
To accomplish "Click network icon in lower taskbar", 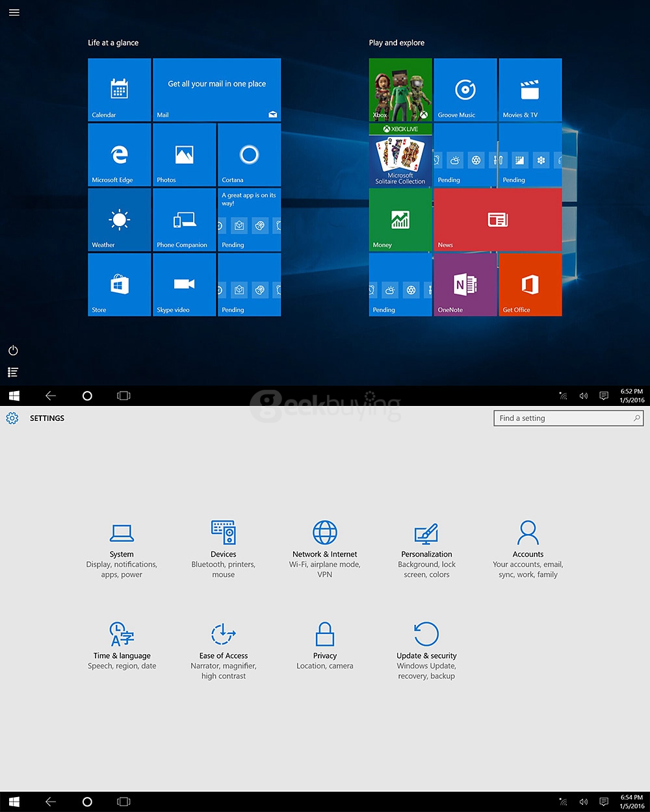I will [564, 802].
